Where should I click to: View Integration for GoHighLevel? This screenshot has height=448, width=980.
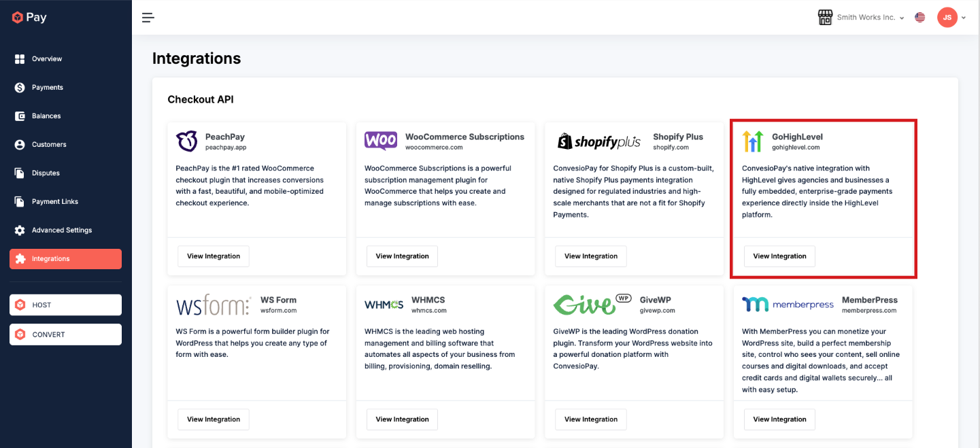click(779, 256)
